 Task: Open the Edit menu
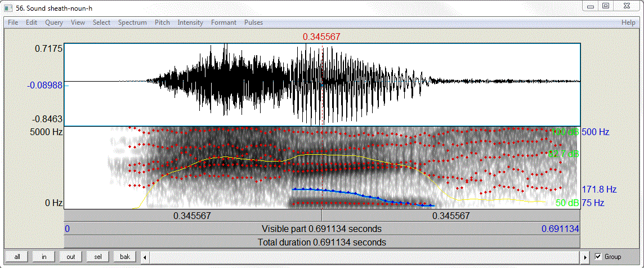pyautogui.click(x=32, y=23)
